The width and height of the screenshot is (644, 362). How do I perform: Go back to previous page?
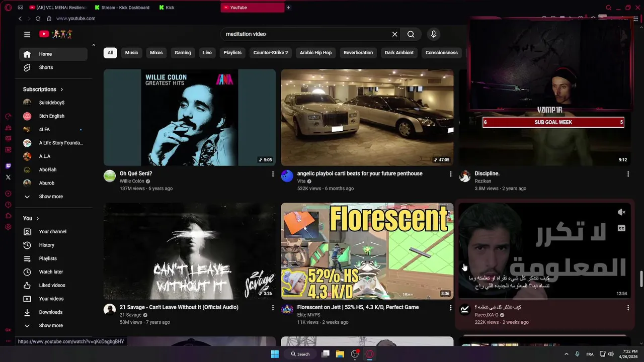click(20, 19)
